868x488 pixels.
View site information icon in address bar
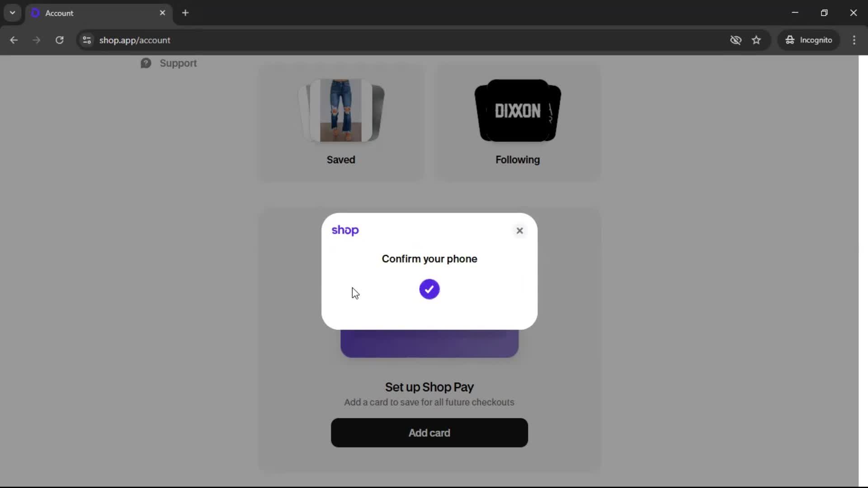tap(87, 40)
